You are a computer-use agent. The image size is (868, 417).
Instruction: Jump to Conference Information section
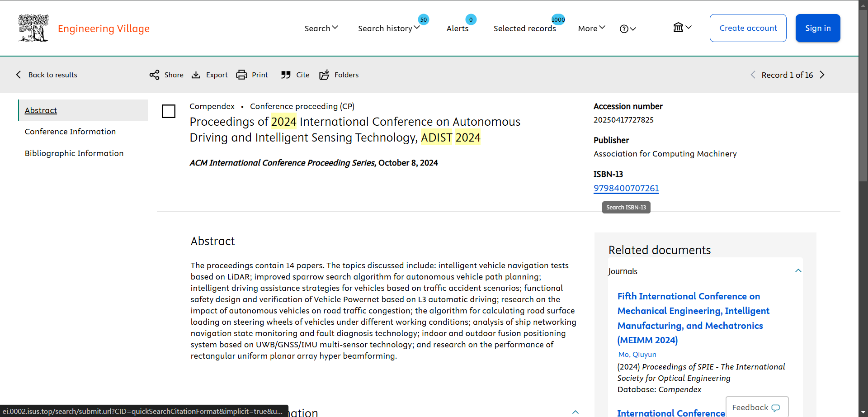(x=70, y=132)
